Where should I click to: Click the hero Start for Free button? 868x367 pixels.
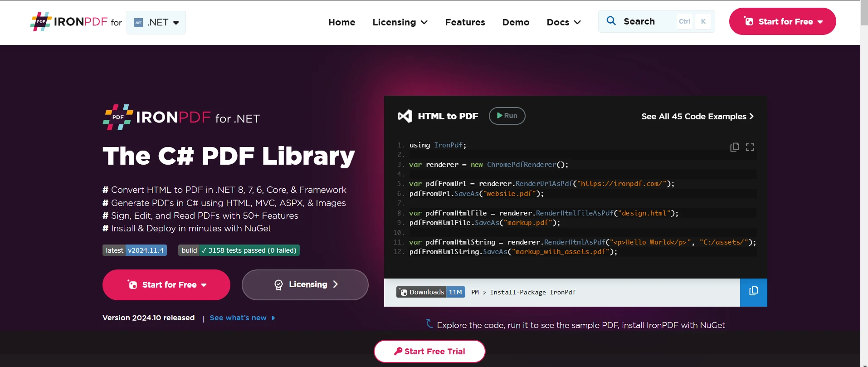(x=166, y=285)
